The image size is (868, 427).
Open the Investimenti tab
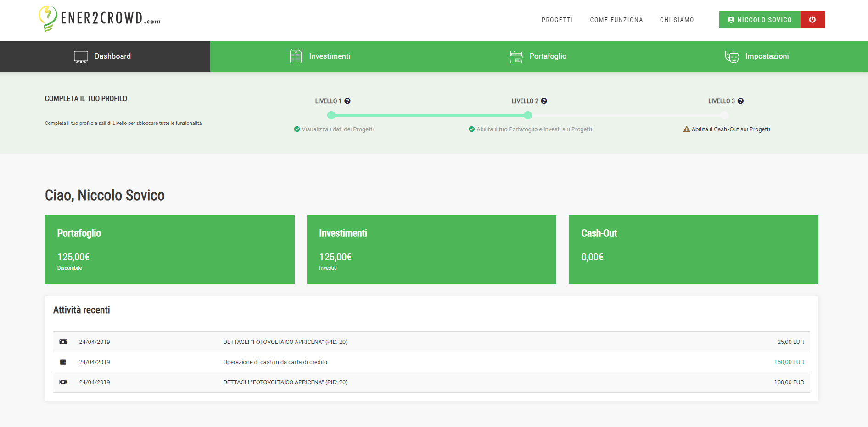click(320, 56)
